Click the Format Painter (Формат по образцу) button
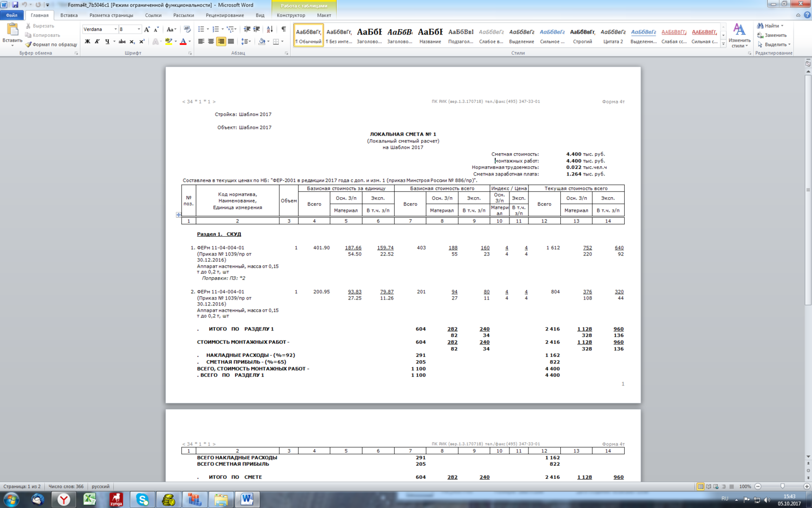The image size is (812, 508). (x=51, y=44)
